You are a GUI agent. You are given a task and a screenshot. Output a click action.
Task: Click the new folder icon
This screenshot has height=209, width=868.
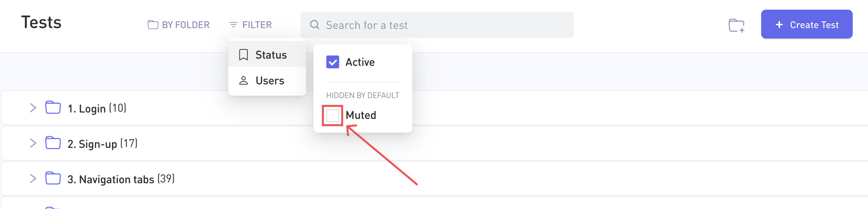tap(736, 25)
